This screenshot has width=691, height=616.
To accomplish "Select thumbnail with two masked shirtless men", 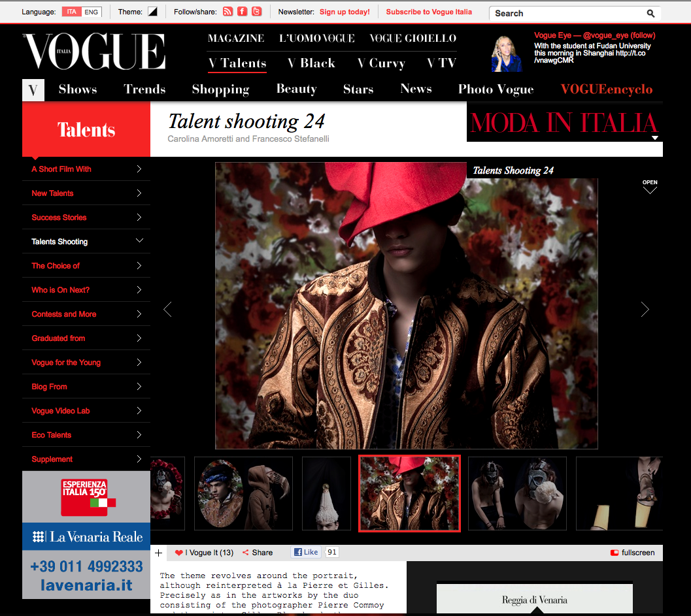I will (517, 494).
